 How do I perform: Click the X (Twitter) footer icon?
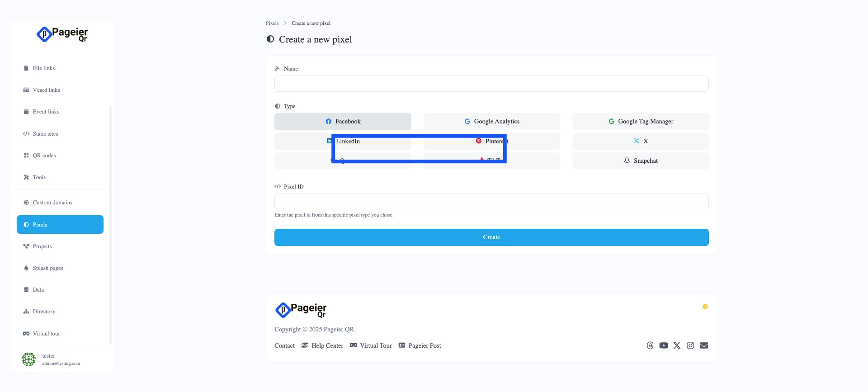pos(677,345)
